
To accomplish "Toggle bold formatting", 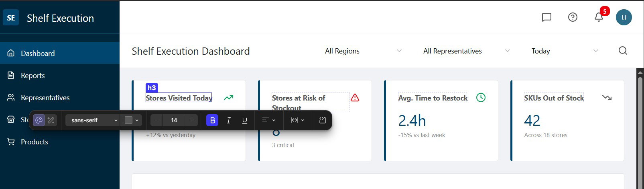I will [212, 120].
